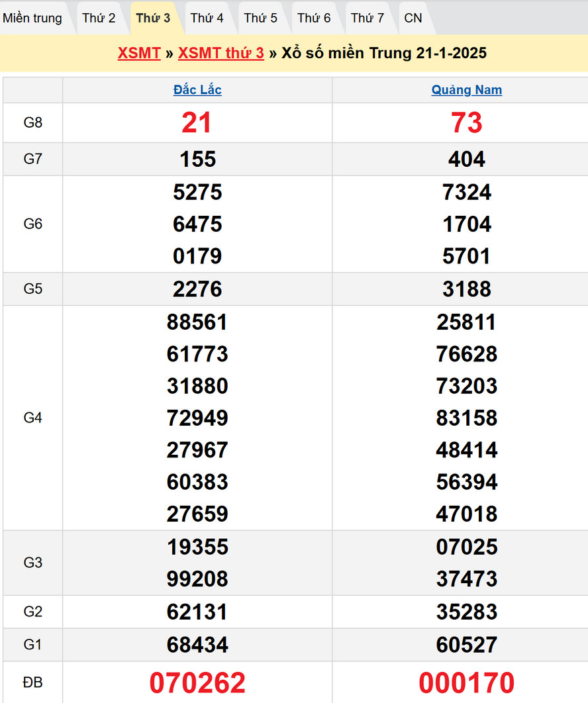
Task: Open the CN (Sunday) tab
Action: [413, 18]
